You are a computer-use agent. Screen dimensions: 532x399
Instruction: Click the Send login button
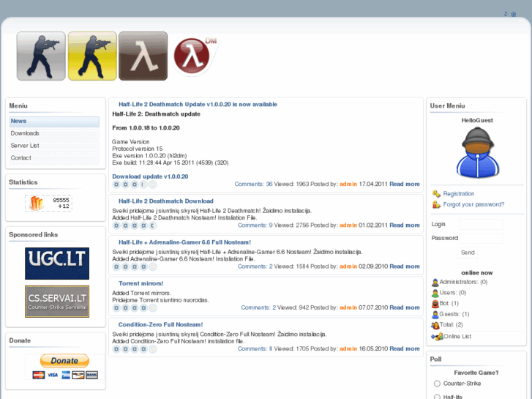pos(468,253)
